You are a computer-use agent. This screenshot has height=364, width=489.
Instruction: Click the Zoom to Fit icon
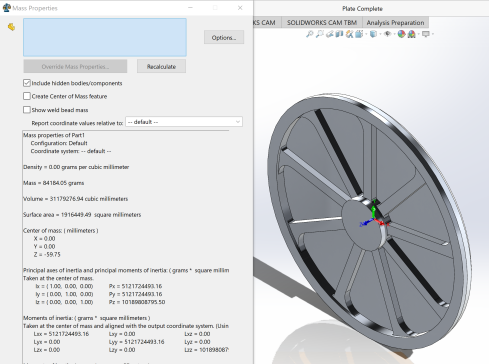click(x=310, y=34)
